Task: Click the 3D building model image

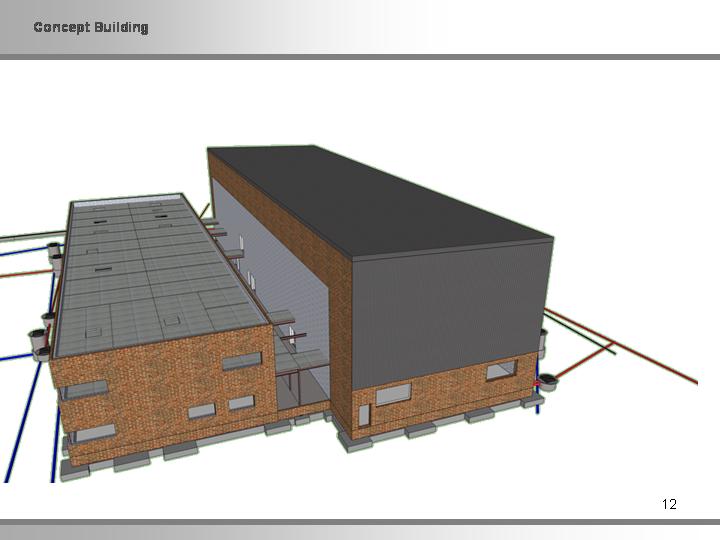Action: pyautogui.click(x=349, y=314)
